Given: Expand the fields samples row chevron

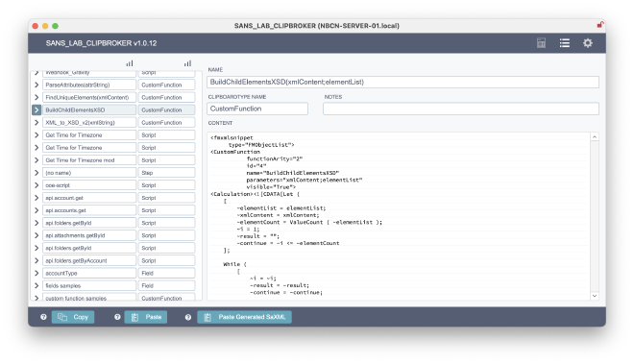Looking at the screenshot, I should click(37, 285).
